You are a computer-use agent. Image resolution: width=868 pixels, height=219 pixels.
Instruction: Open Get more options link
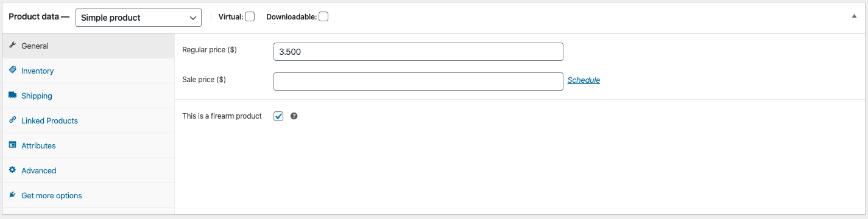52,195
